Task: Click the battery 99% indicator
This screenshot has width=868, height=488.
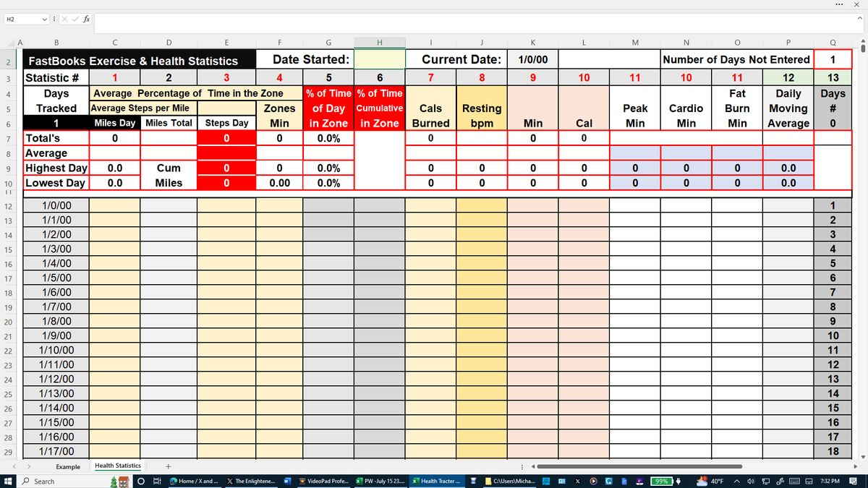Action: 661,481
